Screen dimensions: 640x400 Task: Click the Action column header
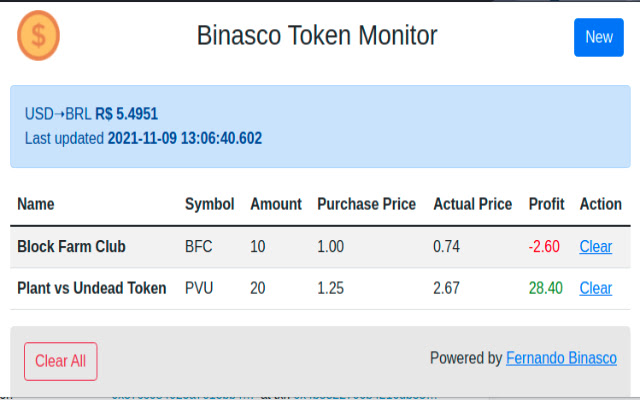pyautogui.click(x=600, y=204)
